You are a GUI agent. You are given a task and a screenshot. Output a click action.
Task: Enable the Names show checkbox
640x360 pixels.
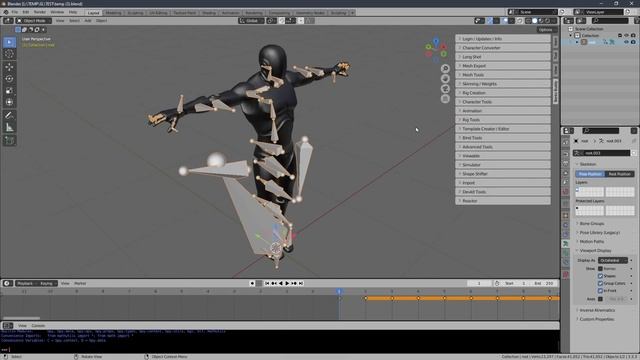pos(600,269)
